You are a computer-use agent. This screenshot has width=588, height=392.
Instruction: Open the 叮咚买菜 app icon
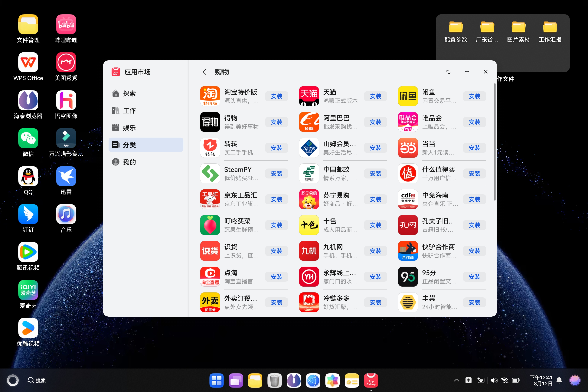[x=210, y=225]
